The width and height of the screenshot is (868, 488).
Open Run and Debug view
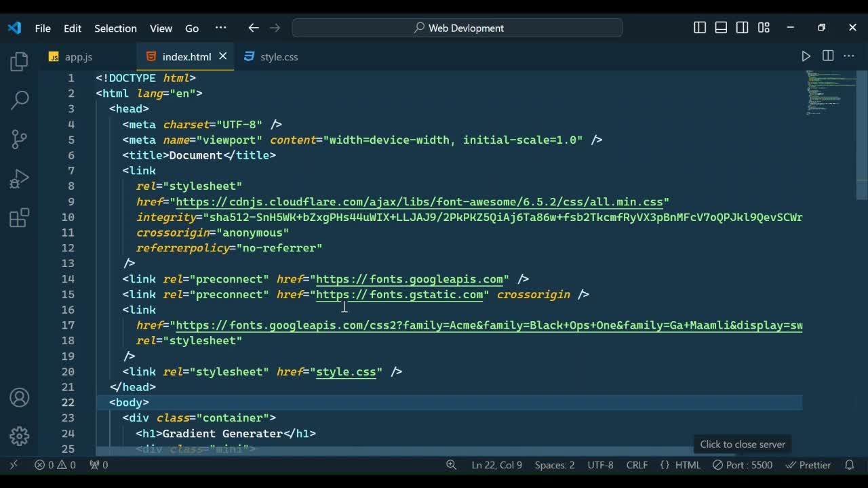(x=19, y=179)
